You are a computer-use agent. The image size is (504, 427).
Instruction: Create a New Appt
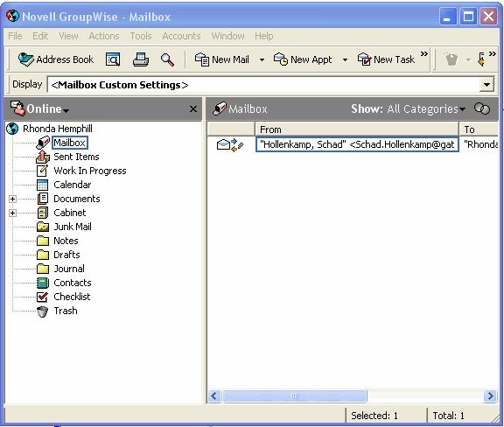coord(303,59)
